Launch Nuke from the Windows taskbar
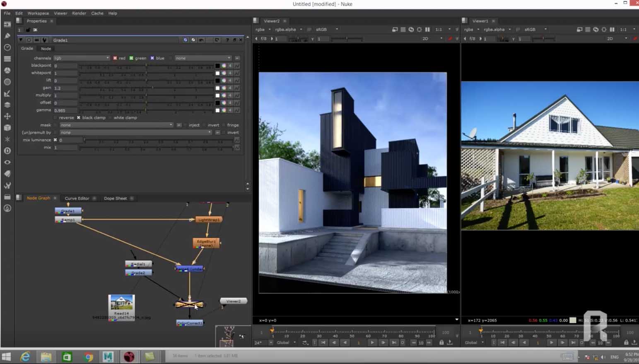The height and width of the screenshot is (364, 639). [x=129, y=357]
